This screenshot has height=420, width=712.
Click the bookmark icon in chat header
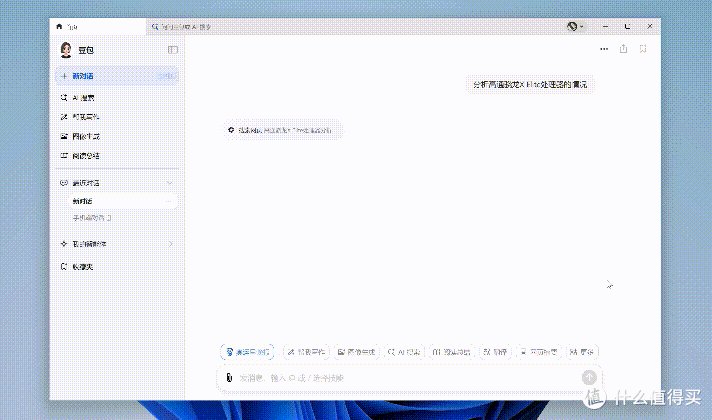pos(643,49)
